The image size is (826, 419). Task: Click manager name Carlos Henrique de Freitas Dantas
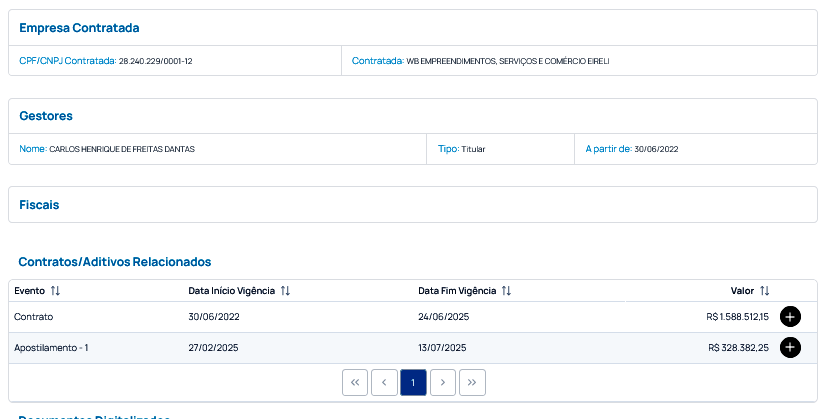(x=122, y=149)
